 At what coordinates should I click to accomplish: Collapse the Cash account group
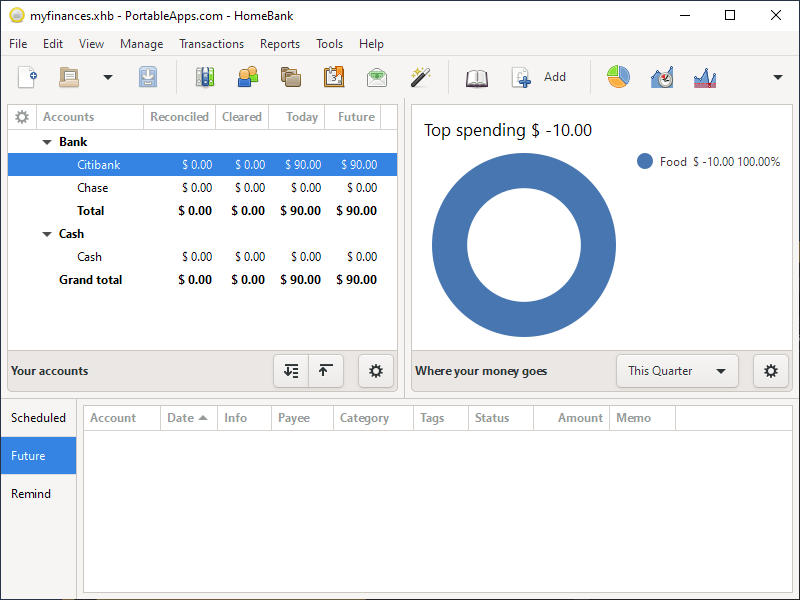(47, 234)
